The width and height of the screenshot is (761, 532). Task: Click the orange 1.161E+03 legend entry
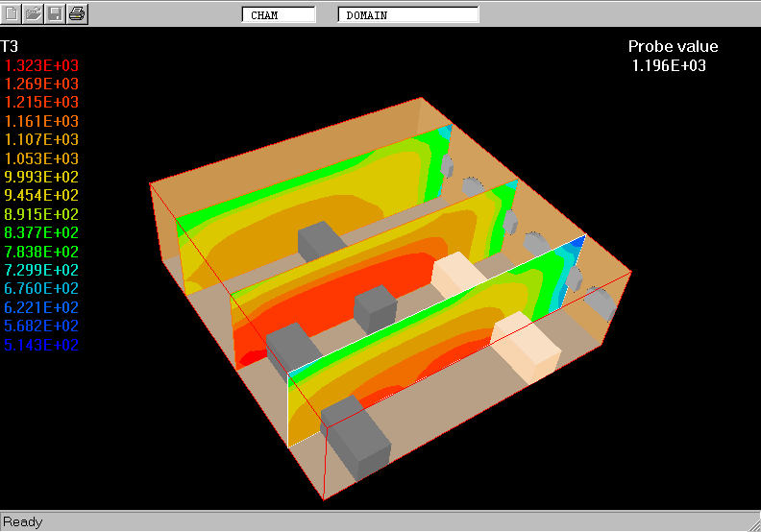click(42, 121)
